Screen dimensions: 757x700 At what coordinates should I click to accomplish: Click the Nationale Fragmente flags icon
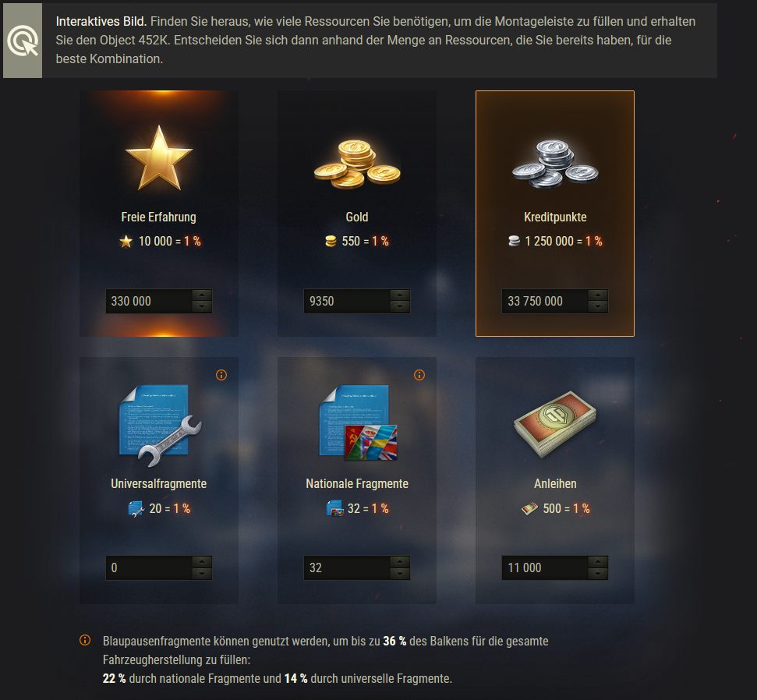coord(358,422)
